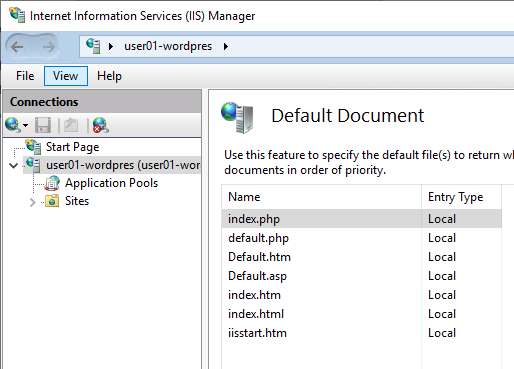Image resolution: width=514 pixels, height=369 pixels.
Task: Click the back navigation arrow
Action: click(x=17, y=47)
